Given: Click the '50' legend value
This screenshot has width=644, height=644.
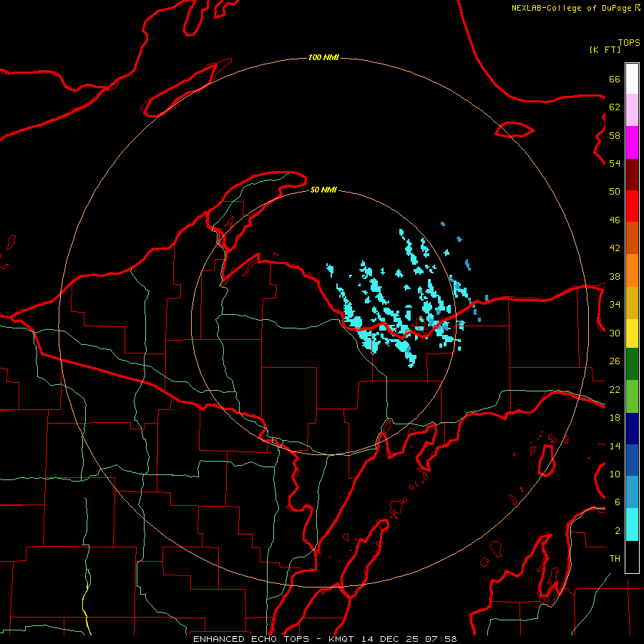Looking at the screenshot, I should point(615,192).
